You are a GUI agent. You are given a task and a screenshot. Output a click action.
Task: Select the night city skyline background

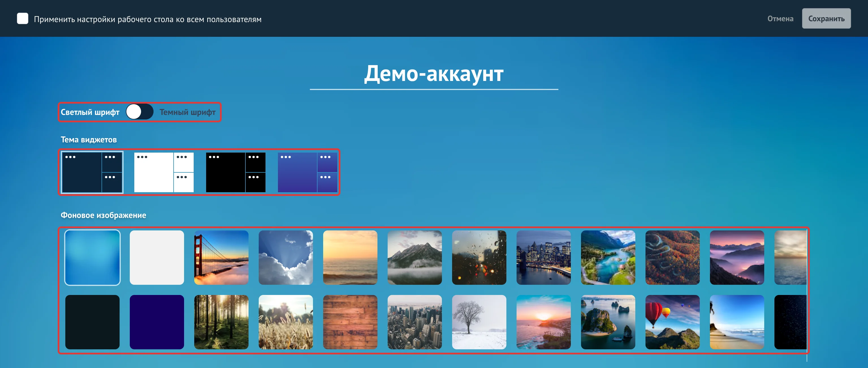[x=543, y=257]
